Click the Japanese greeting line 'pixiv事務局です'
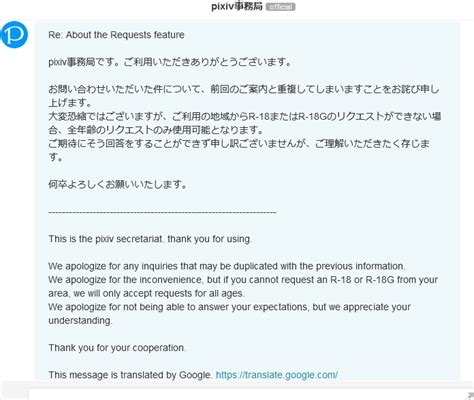 point(170,62)
